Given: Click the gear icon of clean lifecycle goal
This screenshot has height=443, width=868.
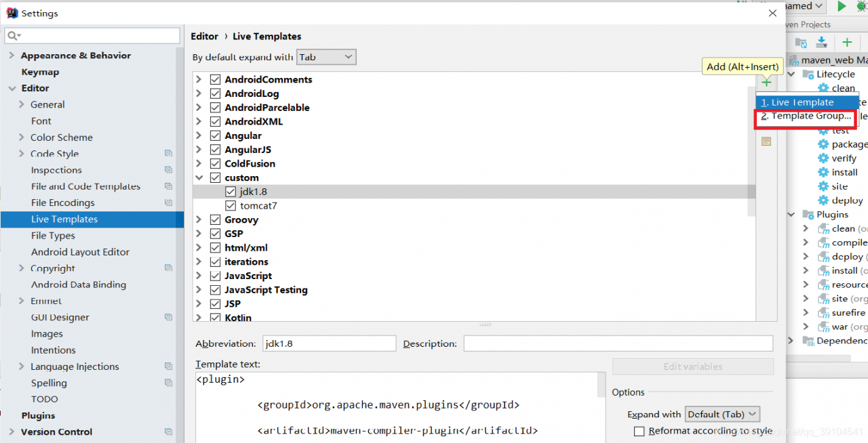Looking at the screenshot, I should (x=823, y=88).
